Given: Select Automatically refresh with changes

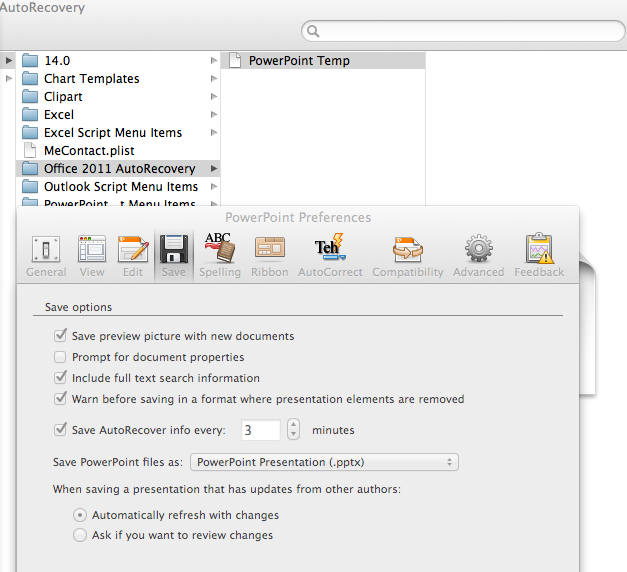Looking at the screenshot, I should (x=80, y=515).
